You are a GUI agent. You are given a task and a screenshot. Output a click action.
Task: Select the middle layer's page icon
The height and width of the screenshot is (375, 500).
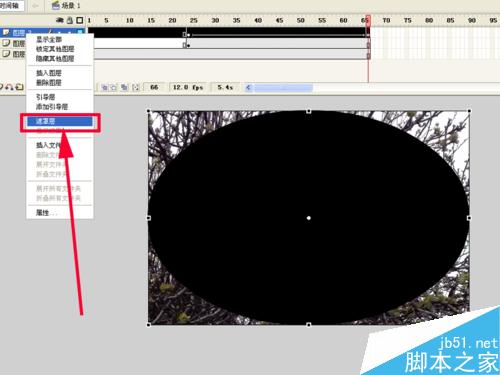6,43
